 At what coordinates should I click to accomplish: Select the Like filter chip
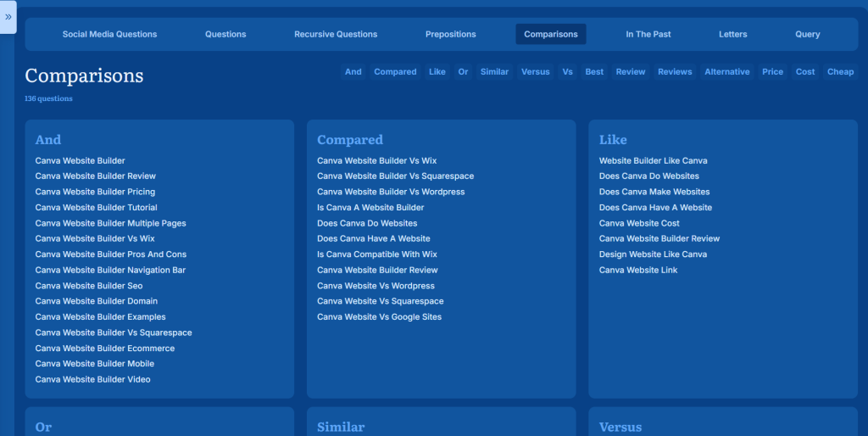437,72
